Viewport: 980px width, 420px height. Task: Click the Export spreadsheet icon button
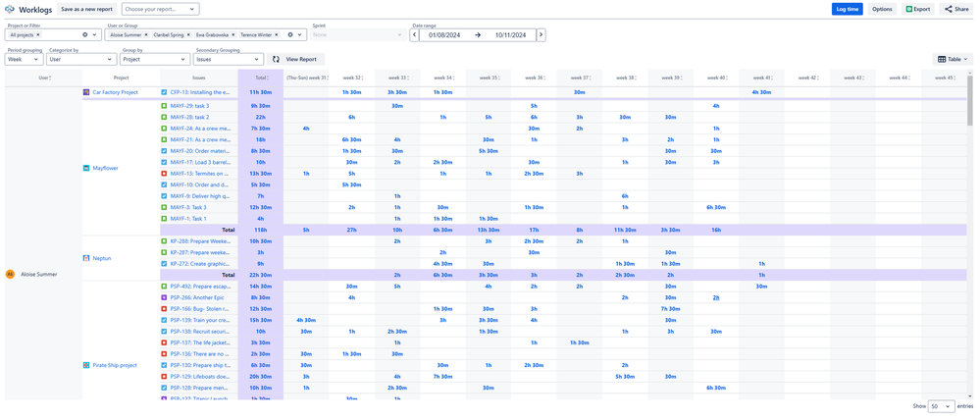[919, 10]
